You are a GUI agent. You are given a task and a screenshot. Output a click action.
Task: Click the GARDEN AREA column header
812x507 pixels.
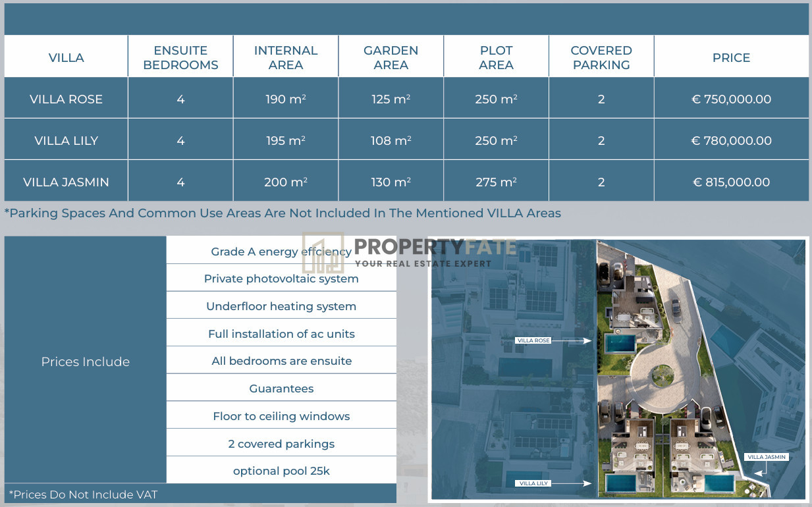391,57
